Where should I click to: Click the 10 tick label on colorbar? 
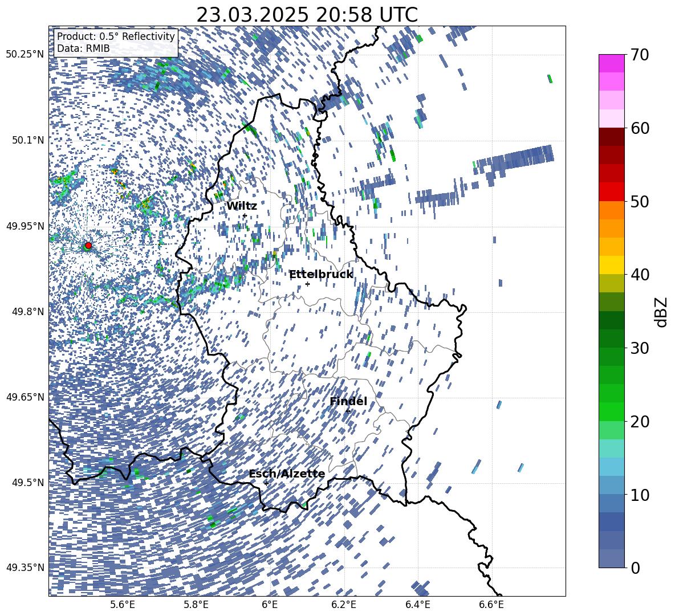tap(639, 495)
